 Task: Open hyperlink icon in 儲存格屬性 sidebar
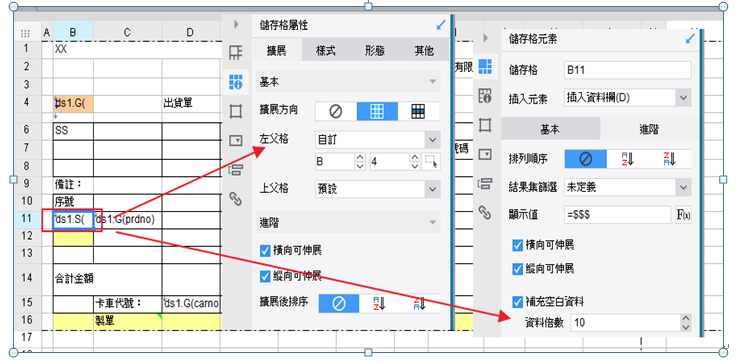point(236,199)
